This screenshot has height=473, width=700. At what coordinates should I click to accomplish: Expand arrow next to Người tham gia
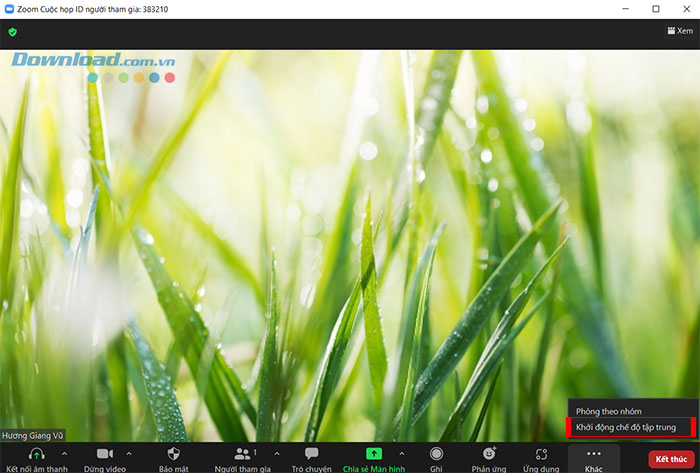pos(277,453)
